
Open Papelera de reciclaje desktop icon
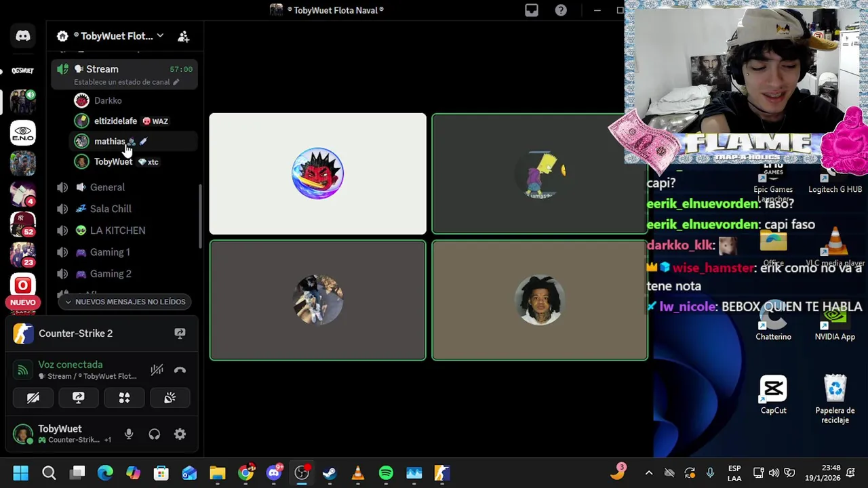pos(835,400)
